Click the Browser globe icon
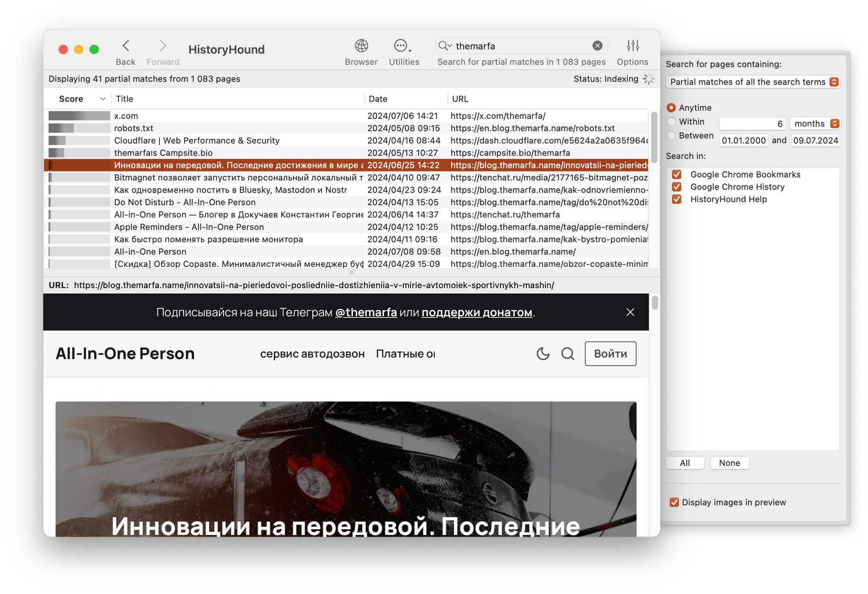 [x=361, y=46]
